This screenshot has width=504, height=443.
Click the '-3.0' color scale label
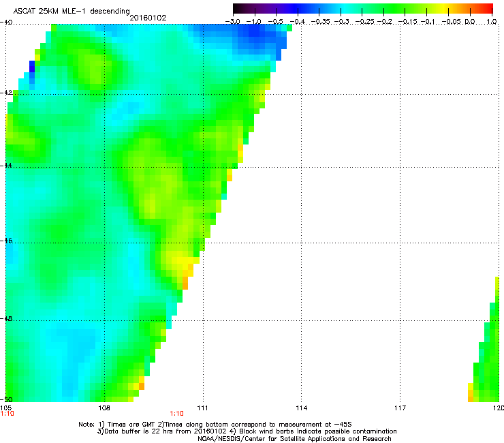[x=232, y=22]
